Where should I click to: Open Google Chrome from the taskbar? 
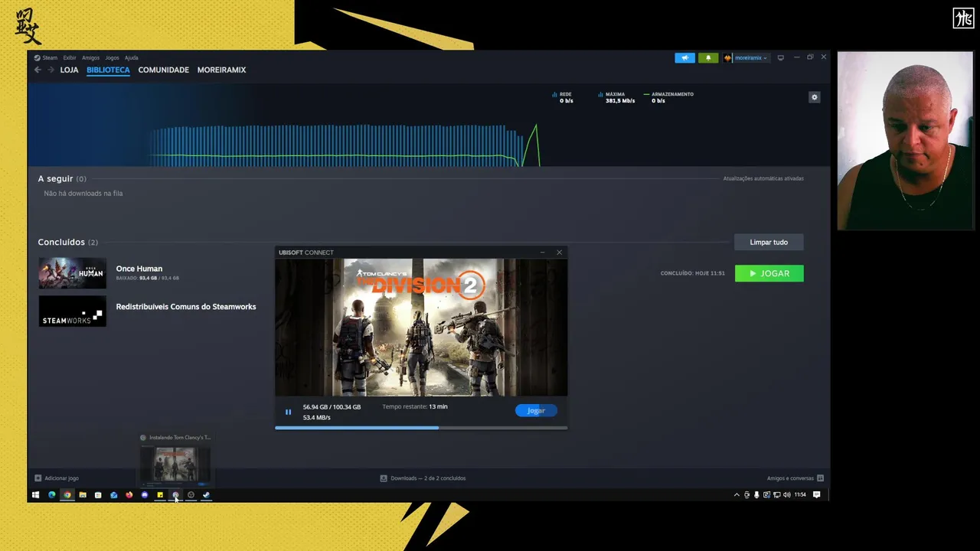(67, 495)
